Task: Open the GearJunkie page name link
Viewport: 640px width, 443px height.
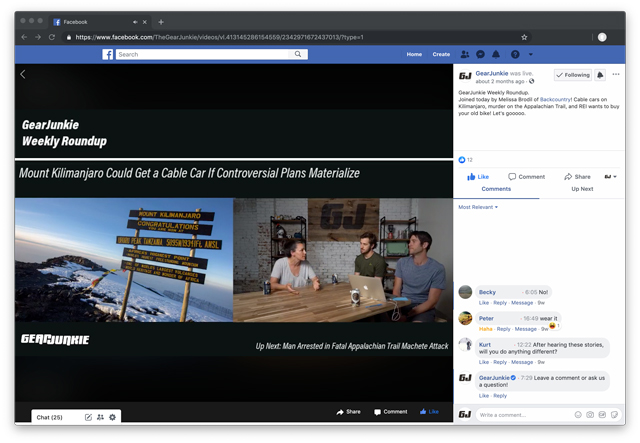Action: point(492,73)
